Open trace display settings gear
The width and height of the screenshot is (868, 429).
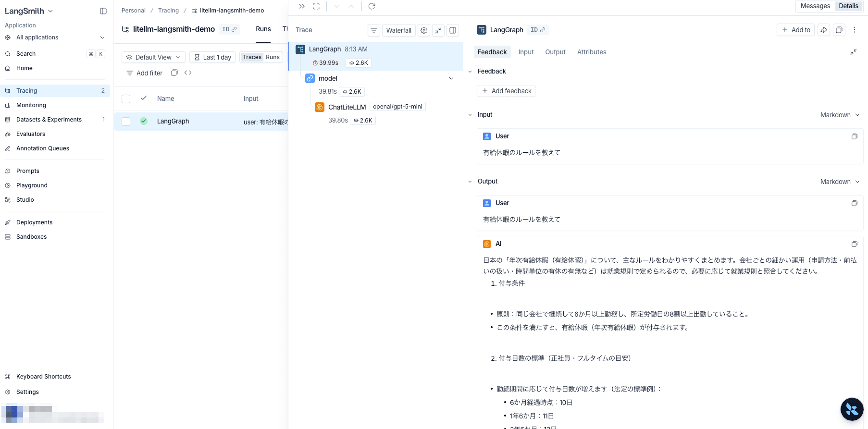(424, 30)
